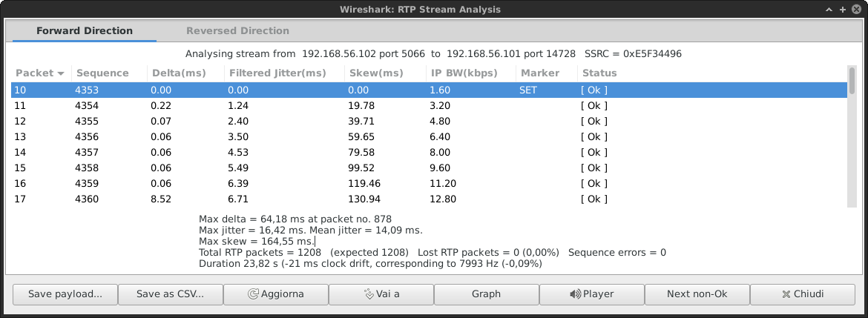The height and width of the screenshot is (318, 868).
Task: Select packet 11 row
Action: 429,106
